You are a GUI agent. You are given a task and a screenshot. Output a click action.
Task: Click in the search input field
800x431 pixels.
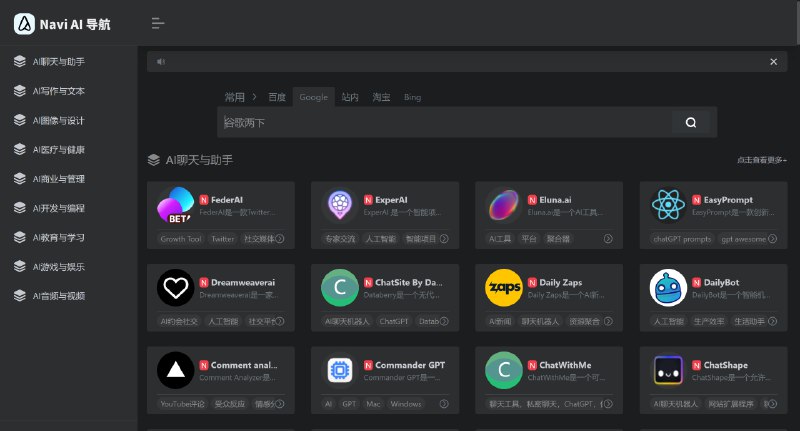click(x=444, y=122)
